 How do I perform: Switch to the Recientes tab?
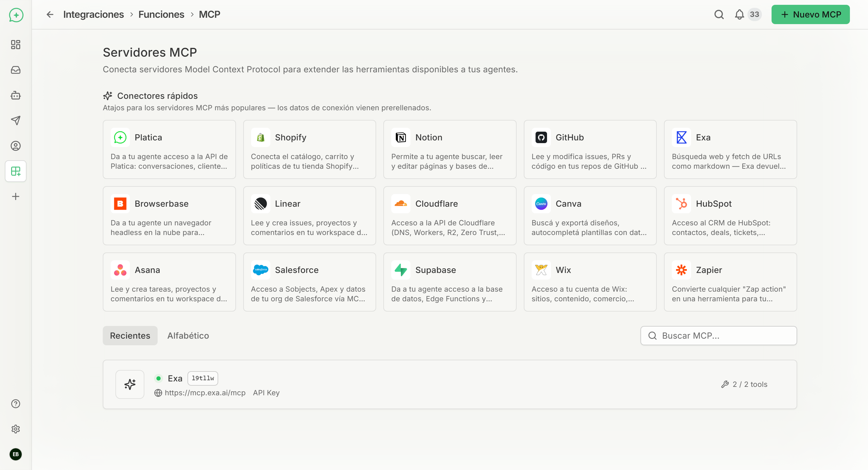click(x=130, y=336)
